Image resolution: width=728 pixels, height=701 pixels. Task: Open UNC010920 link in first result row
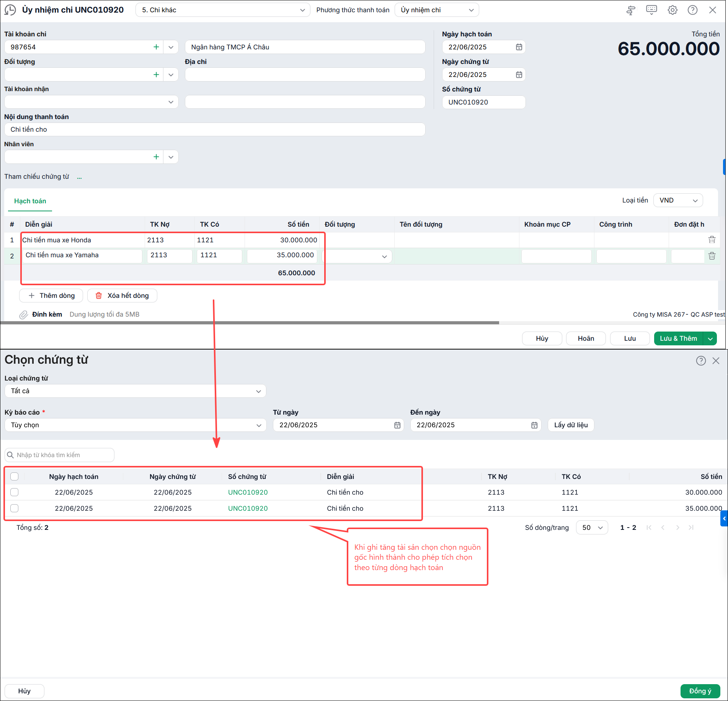[x=248, y=492]
